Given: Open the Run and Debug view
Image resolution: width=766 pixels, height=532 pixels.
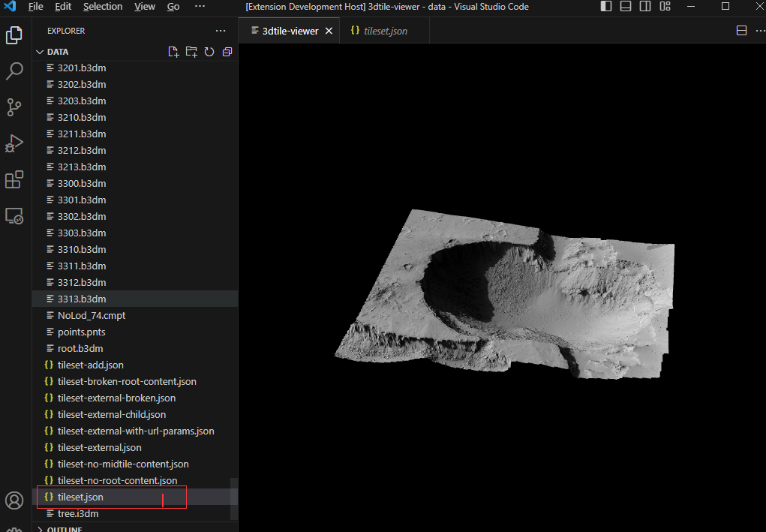Looking at the screenshot, I should [14, 143].
